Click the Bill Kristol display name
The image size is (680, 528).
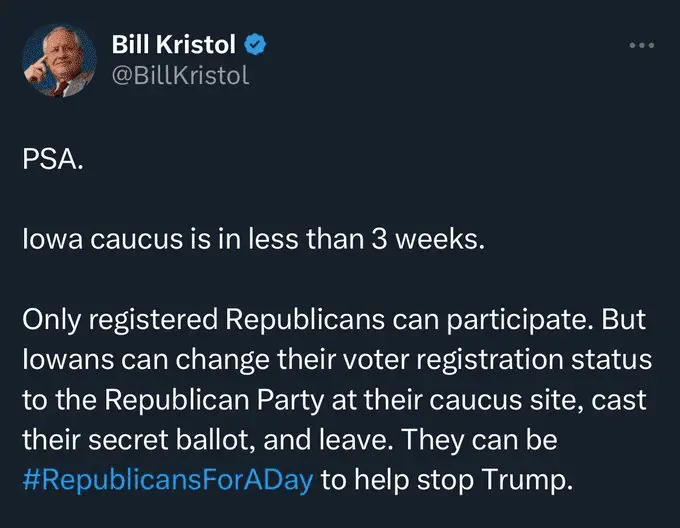(x=175, y=45)
